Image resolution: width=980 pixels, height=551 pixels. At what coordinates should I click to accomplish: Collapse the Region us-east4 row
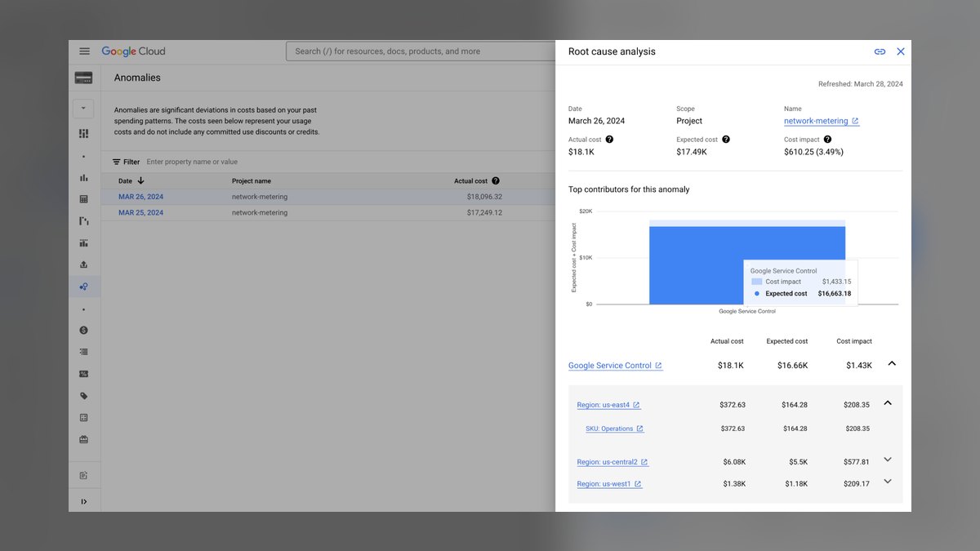888,402
